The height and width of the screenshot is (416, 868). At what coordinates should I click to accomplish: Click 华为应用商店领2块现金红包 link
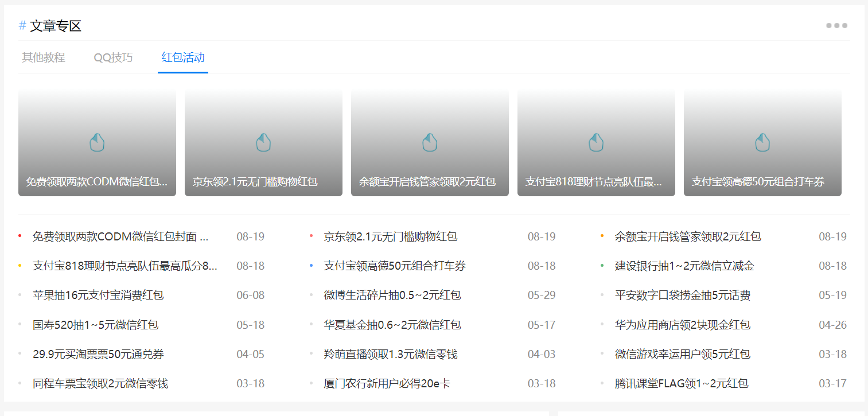click(683, 325)
